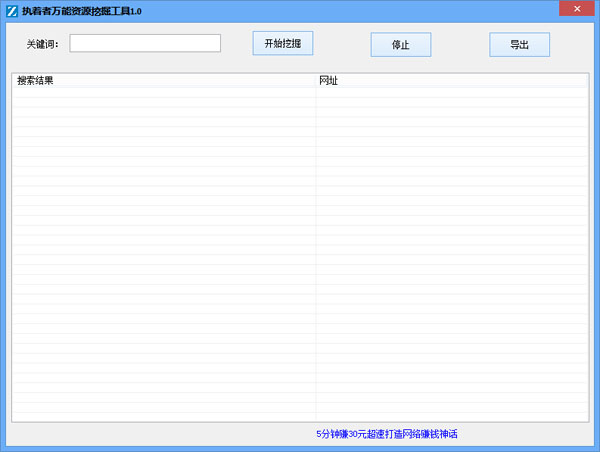Stop the search with the 停止 button
This screenshot has height=452, width=600.
tap(401, 45)
